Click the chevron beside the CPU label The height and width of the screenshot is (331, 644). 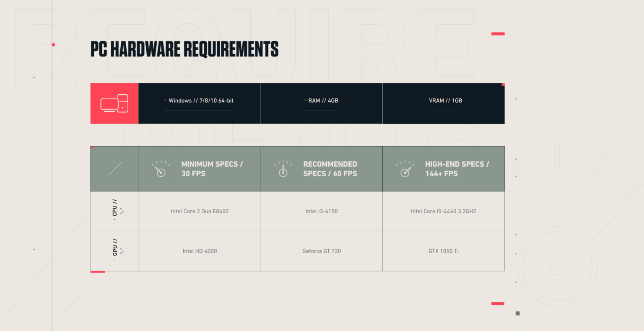pyautogui.click(x=122, y=211)
